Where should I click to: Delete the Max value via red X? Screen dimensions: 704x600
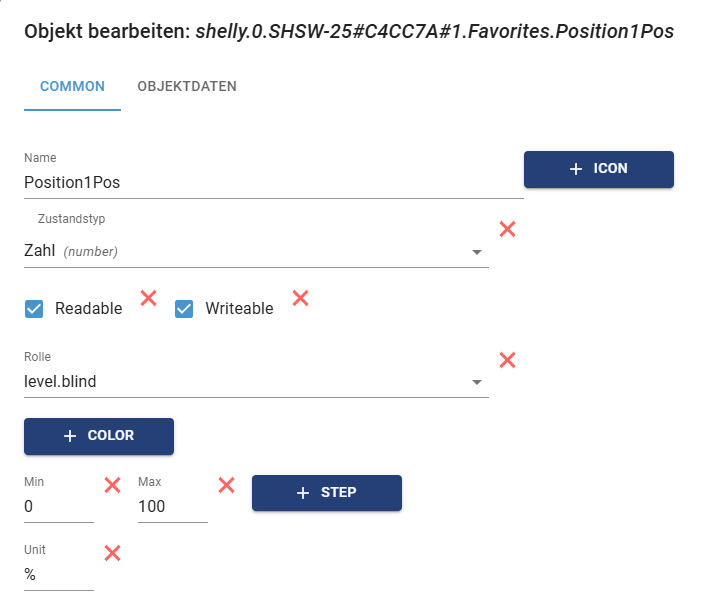[227, 485]
